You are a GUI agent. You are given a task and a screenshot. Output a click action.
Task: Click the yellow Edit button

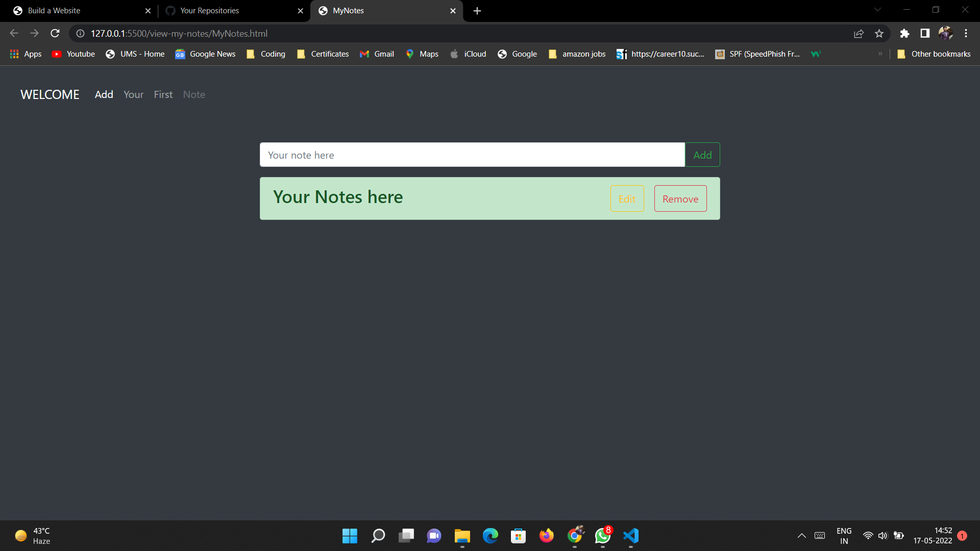(x=627, y=198)
